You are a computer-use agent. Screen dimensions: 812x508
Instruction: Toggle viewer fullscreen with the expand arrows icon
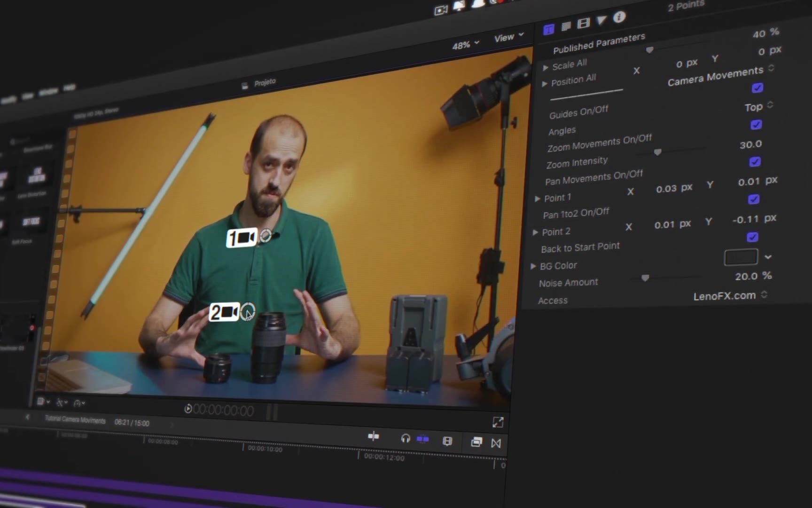point(498,422)
